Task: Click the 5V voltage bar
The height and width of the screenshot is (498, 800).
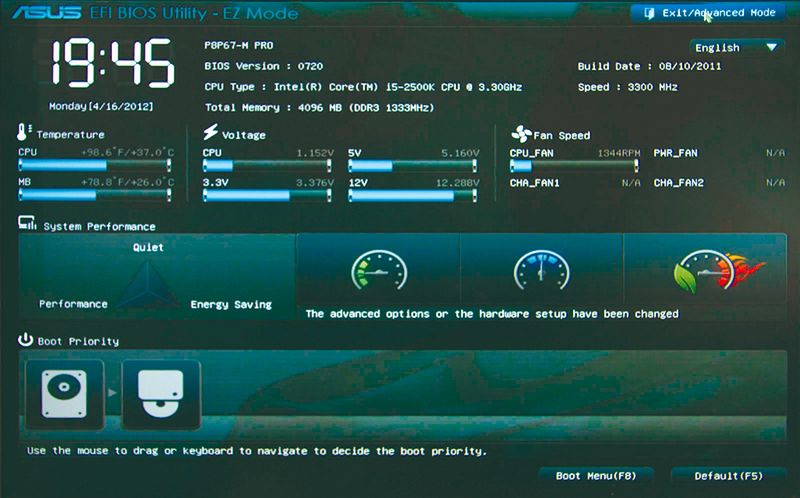Action: point(413,165)
